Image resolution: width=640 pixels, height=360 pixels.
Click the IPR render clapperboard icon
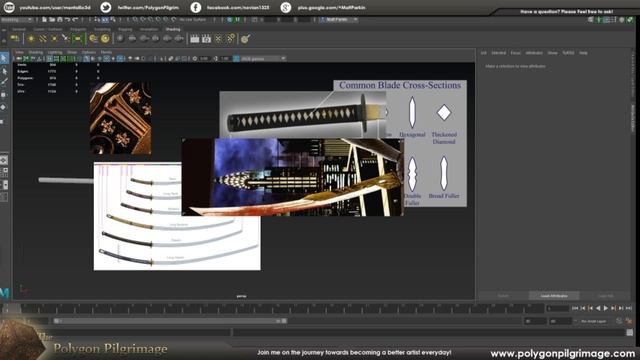(x=207, y=39)
